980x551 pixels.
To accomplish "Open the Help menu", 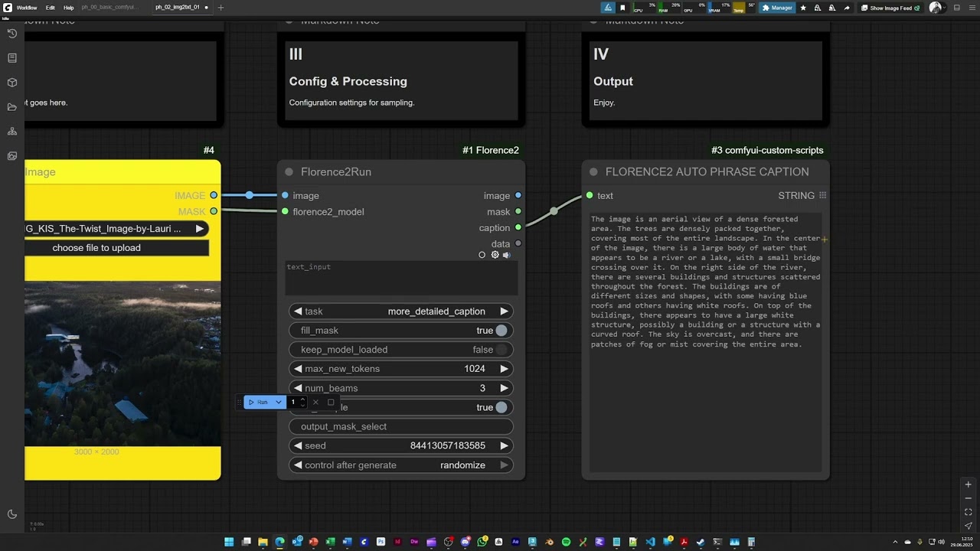I will click(x=69, y=8).
